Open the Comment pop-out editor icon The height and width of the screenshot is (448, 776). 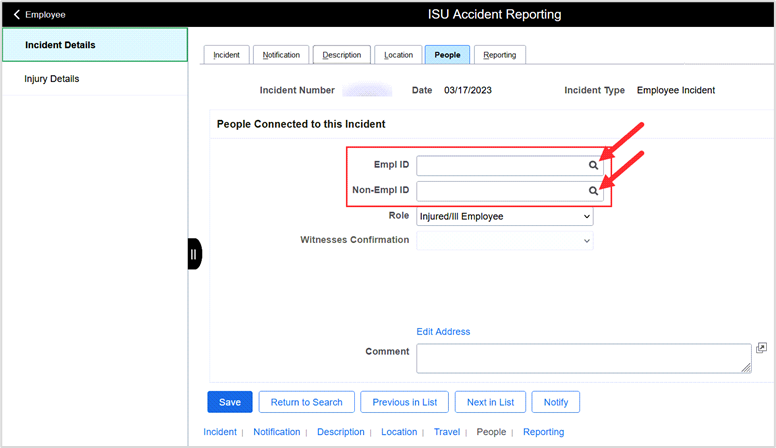pos(761,348)
